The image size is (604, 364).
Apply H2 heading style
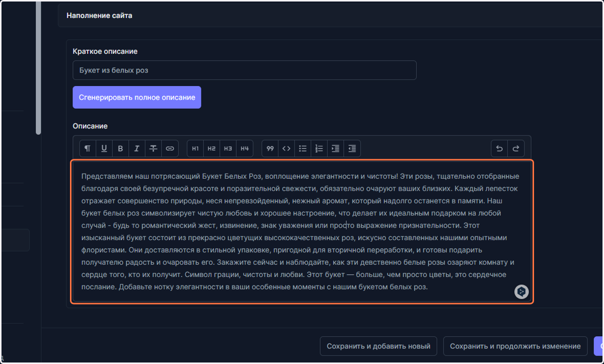tap(212, 149)
